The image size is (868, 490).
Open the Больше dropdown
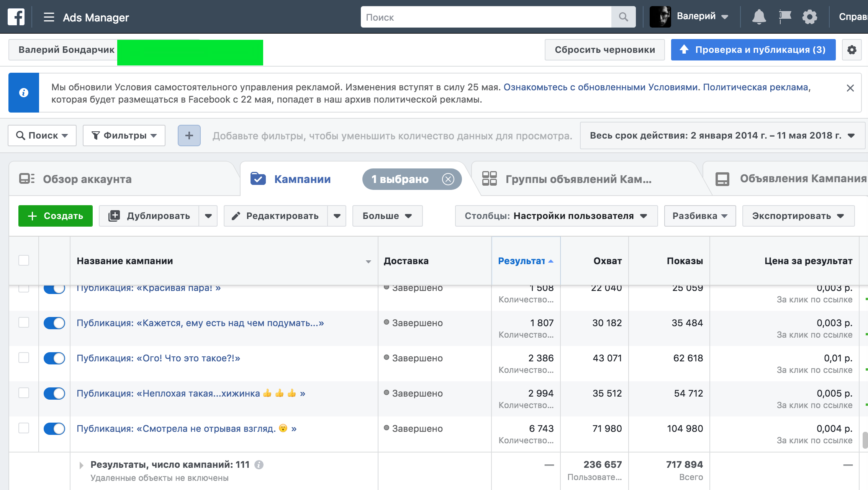tap(387, 216)
